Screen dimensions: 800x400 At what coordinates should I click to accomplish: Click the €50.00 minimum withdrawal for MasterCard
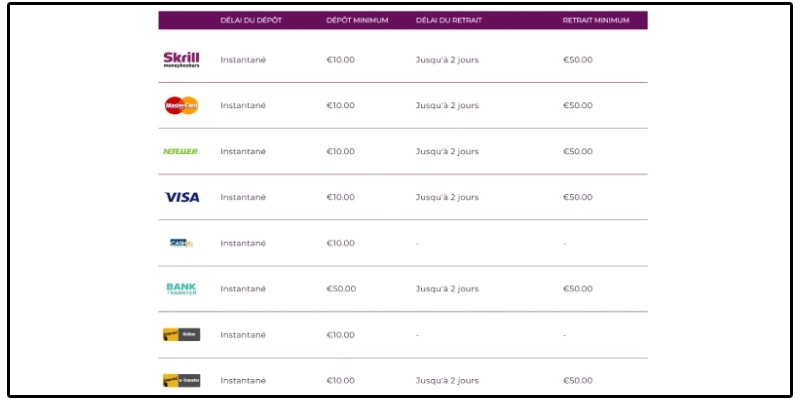(x=578, y=105)
